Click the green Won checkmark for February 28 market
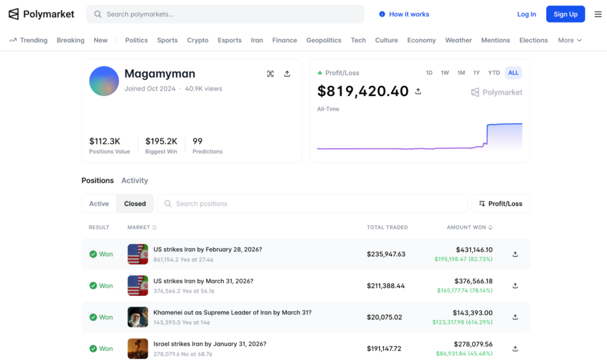Viewport: 607px width, 364px height. pyautogui.click(x=93, y=254)
